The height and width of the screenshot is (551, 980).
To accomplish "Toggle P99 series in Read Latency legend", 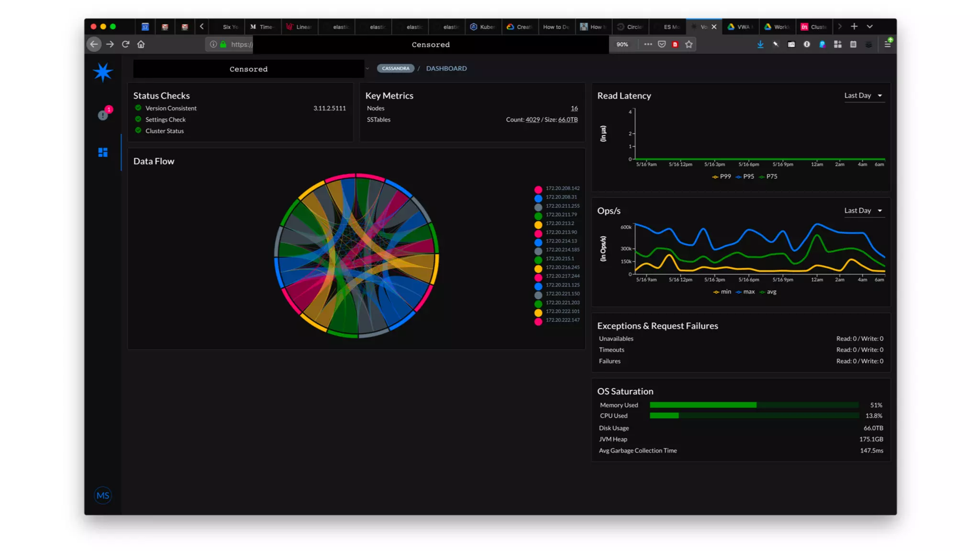I will point(722,176).
